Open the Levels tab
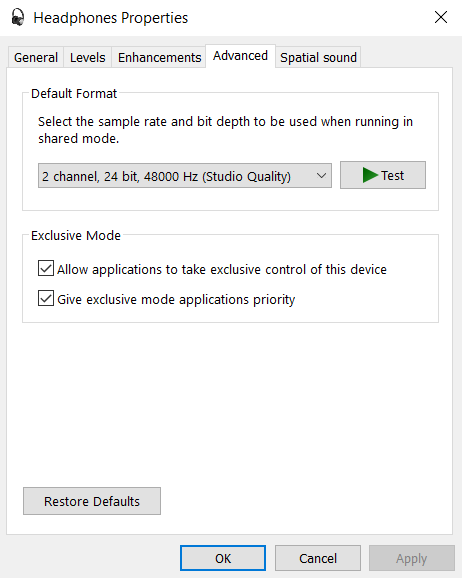The width and height of the screenshot is (462, 578). point(88,58)
